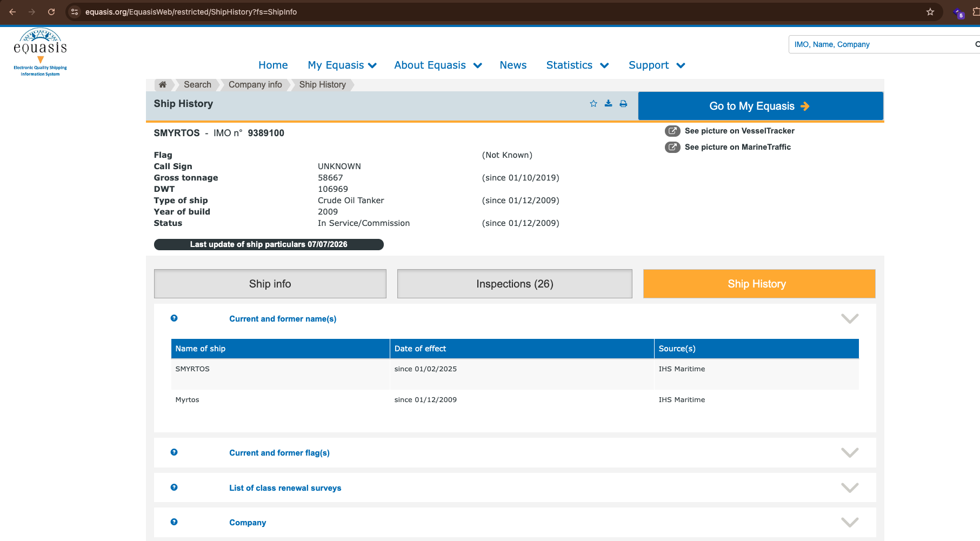Click Date of effect column header
Screen dimensions: 980x541
tap(522, 349)
